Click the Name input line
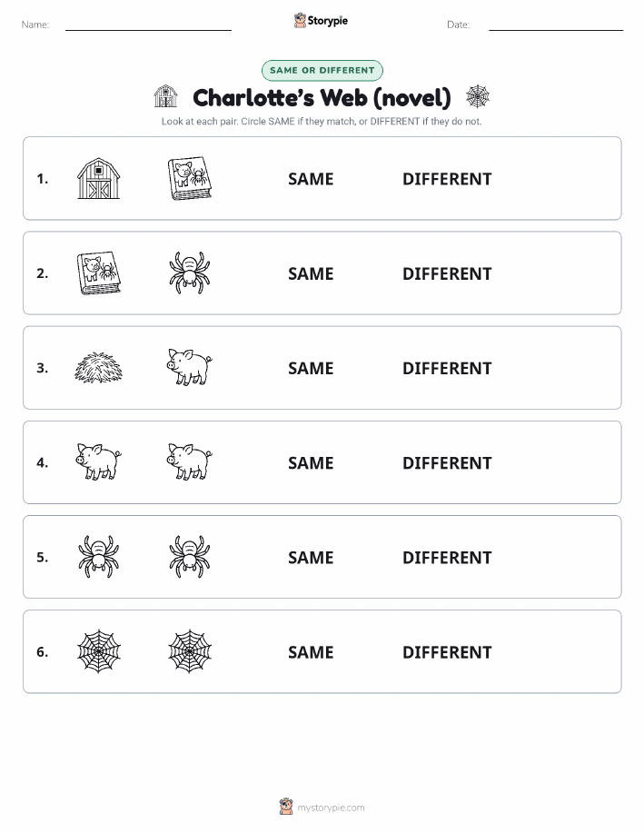 148,25
